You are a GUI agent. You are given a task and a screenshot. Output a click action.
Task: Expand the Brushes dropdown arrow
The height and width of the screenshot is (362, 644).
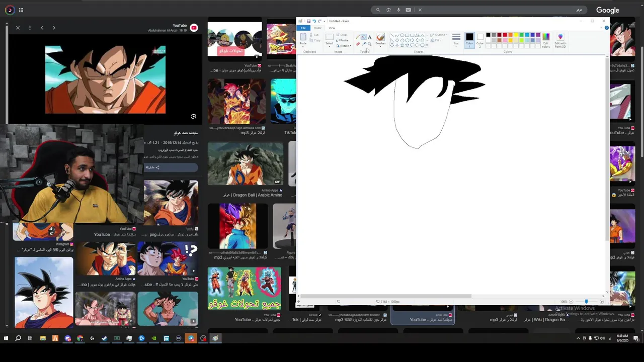[380, 46]
